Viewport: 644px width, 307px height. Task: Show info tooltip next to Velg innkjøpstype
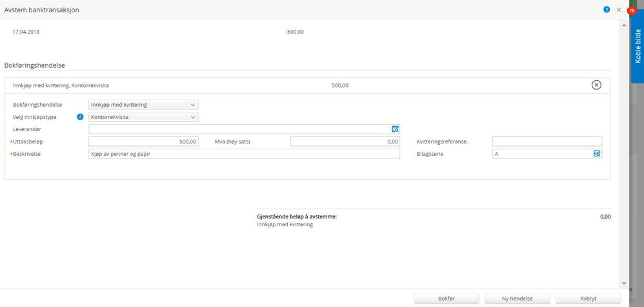81,117
